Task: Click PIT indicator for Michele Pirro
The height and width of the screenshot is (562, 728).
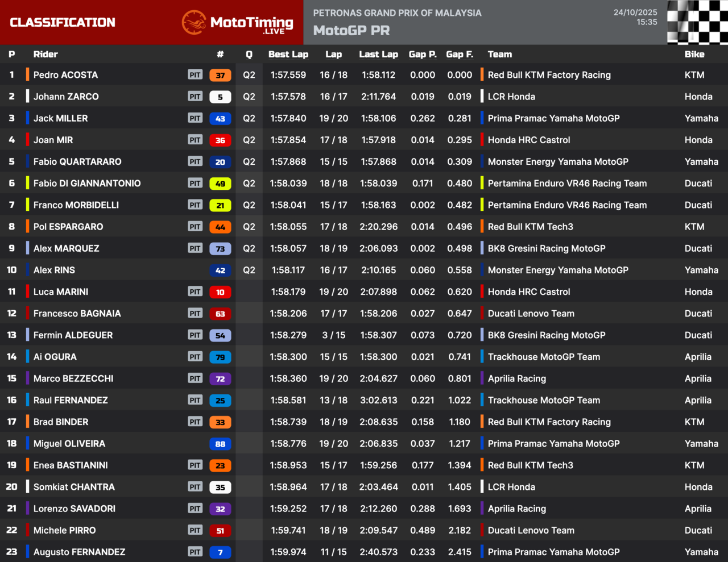Action: [195, 530]
